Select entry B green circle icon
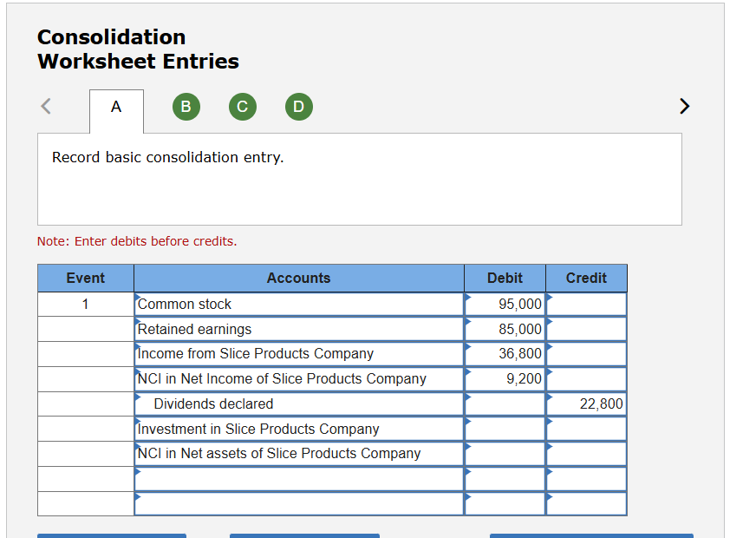The height and width of the screenshot is (538, 756). 186,106
